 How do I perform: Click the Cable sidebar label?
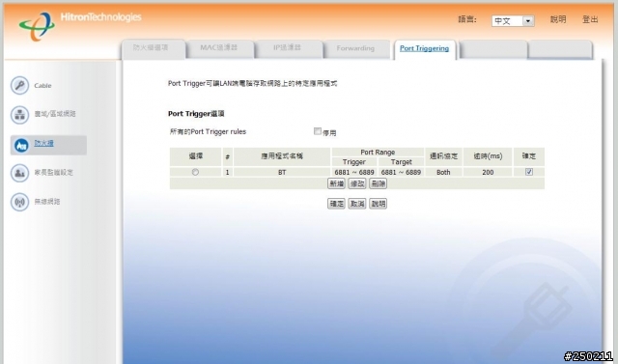[x=42, y=86]
